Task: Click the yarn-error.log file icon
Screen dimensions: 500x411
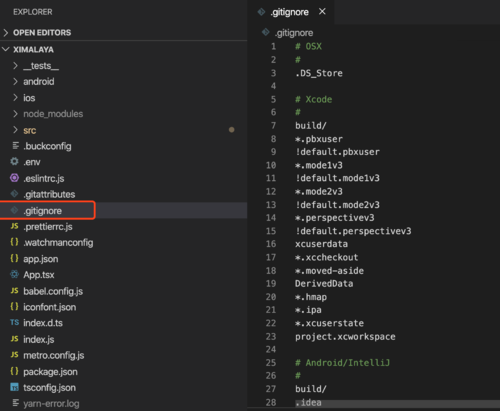Action: click(x=15, y=403)
